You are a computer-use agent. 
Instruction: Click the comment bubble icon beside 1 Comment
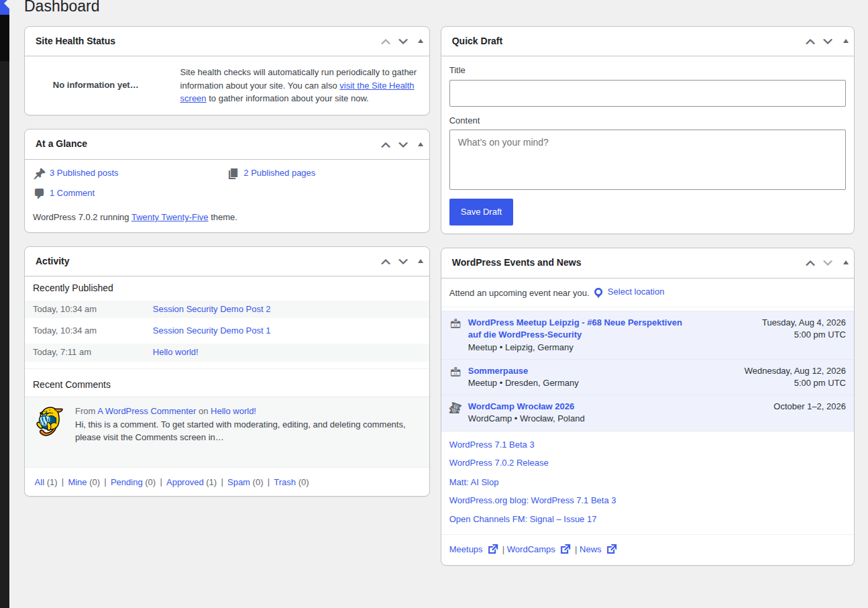tap(40, 193)
